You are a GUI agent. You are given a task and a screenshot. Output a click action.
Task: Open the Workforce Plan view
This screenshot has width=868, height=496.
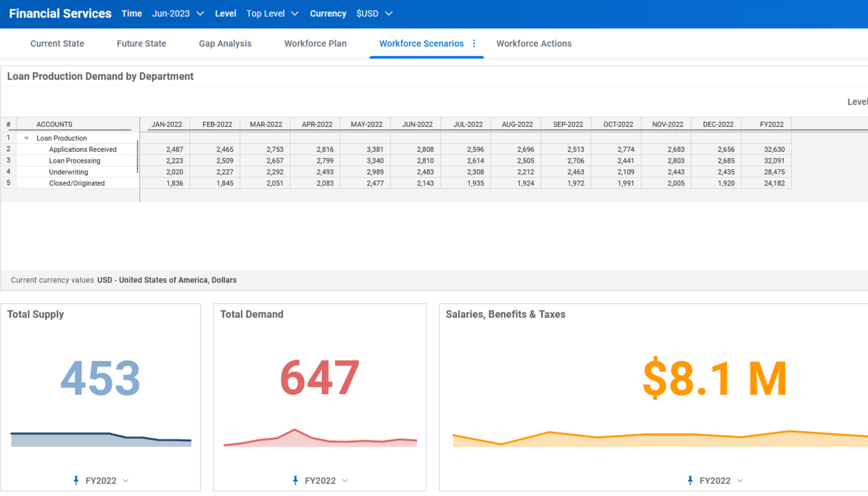coord(315,43)
